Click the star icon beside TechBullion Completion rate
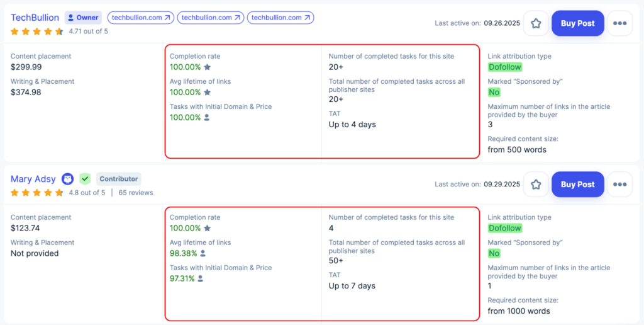644x325 pixels. point(208,67)
